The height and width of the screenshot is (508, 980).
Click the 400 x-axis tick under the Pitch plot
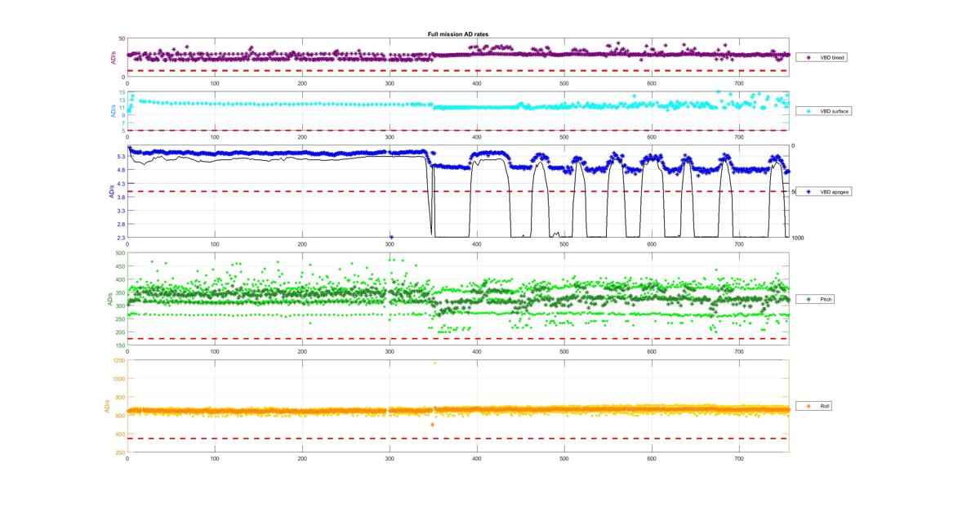tap(477, 351)
